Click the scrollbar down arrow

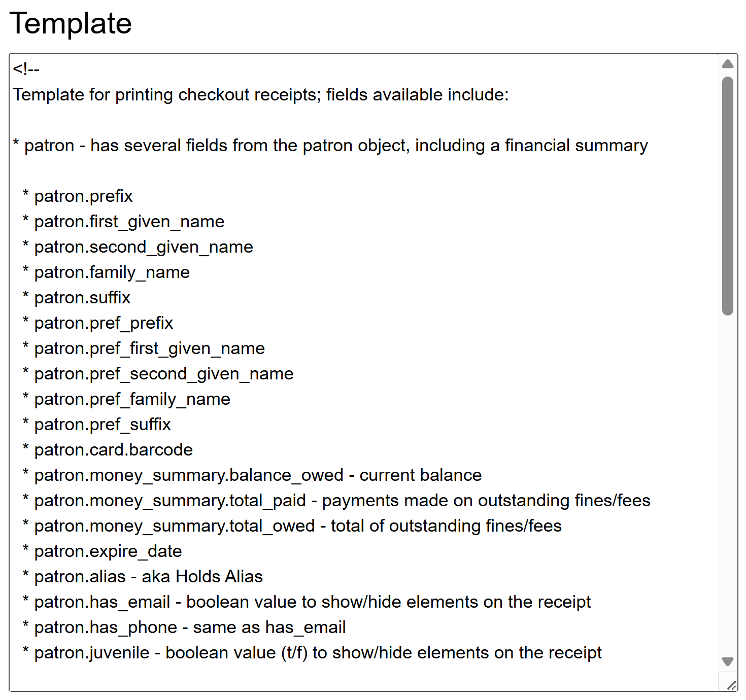click(727, 661)
